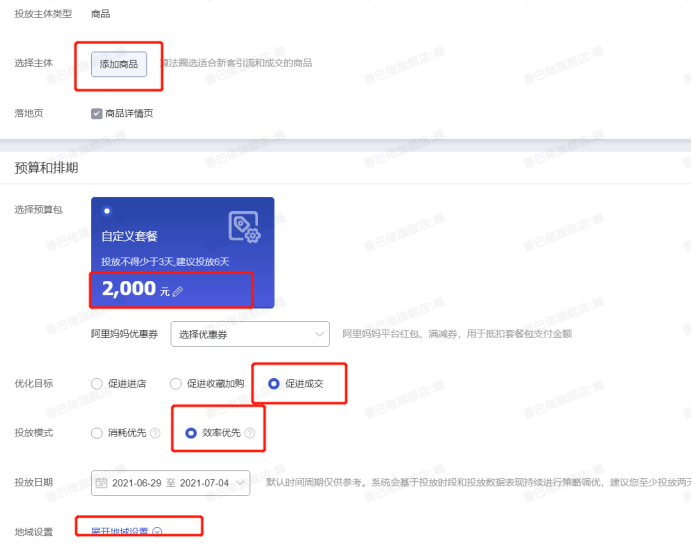This screenshot has width=692, height=545.
Task: Click the 2,000 budget amount text
Action: point(129,289)
